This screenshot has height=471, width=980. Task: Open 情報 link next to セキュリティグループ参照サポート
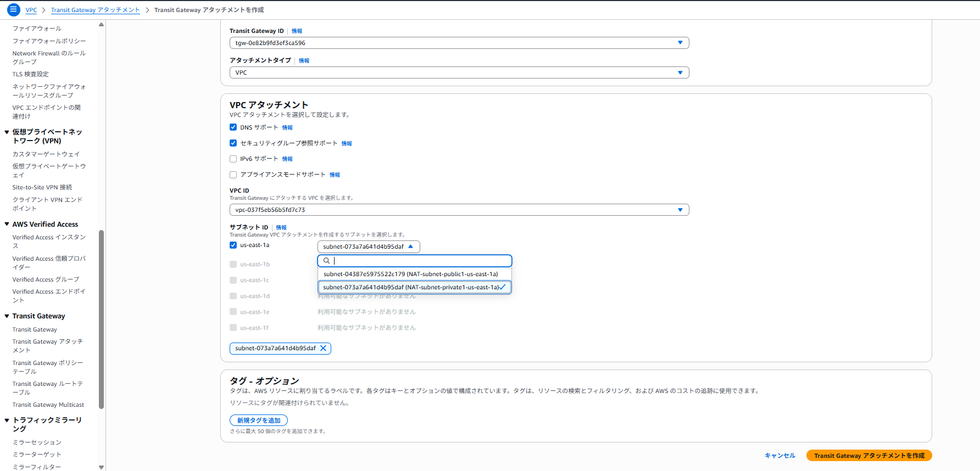click(347, 143)
